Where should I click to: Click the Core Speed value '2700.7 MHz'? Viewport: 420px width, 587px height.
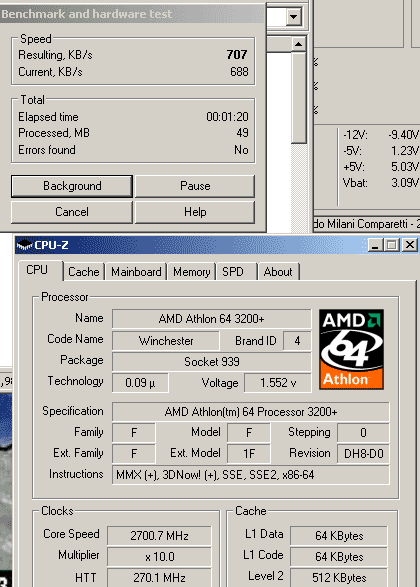pos(159,536)
